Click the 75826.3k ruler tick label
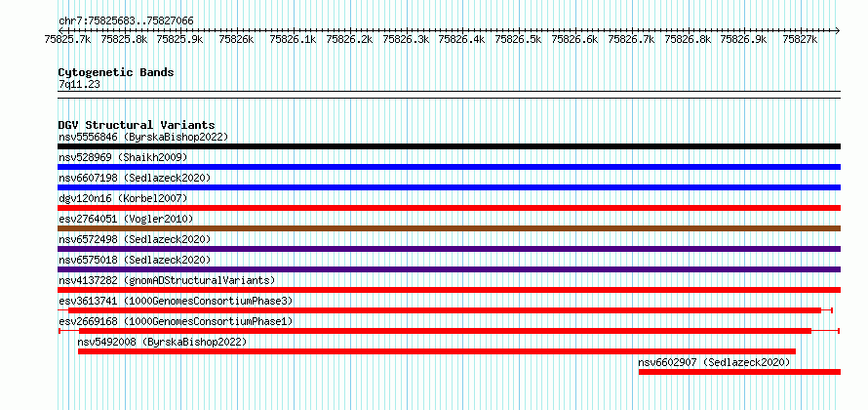This screenshot has width=868, height=410. pos(405,39)
